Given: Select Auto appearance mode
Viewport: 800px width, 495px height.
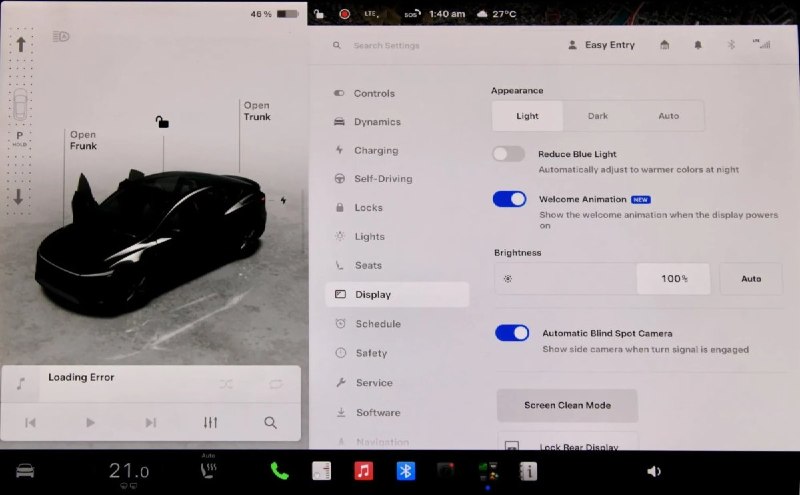Looking at the screenshot, I should (668, 116).
